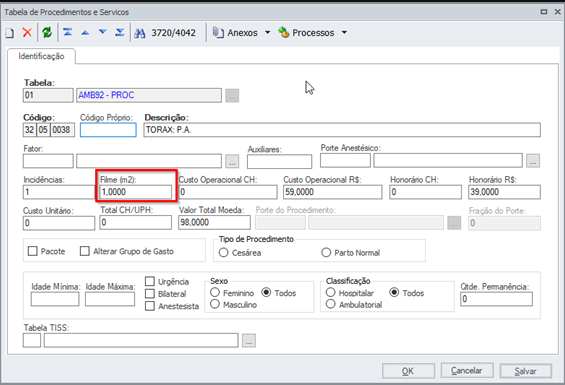565x385 pixels.
Task: Click the green refresh arrows icon
Action: coord(47,32)
